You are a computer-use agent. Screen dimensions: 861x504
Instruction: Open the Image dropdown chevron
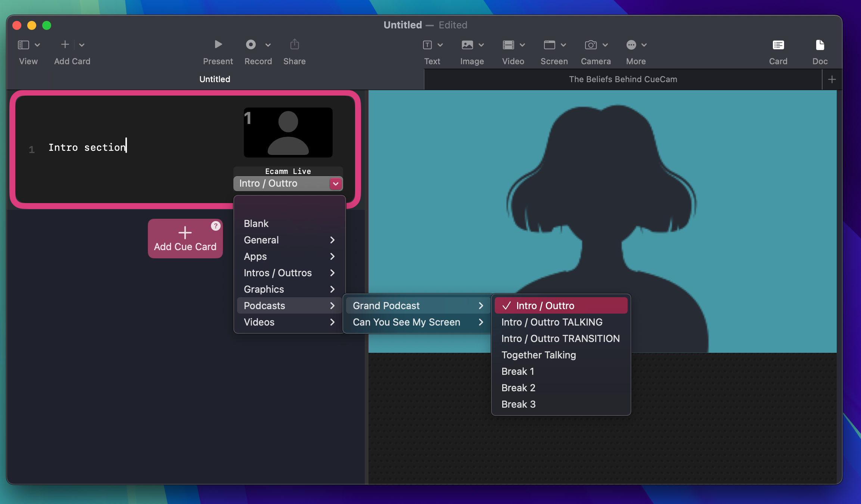482,45
